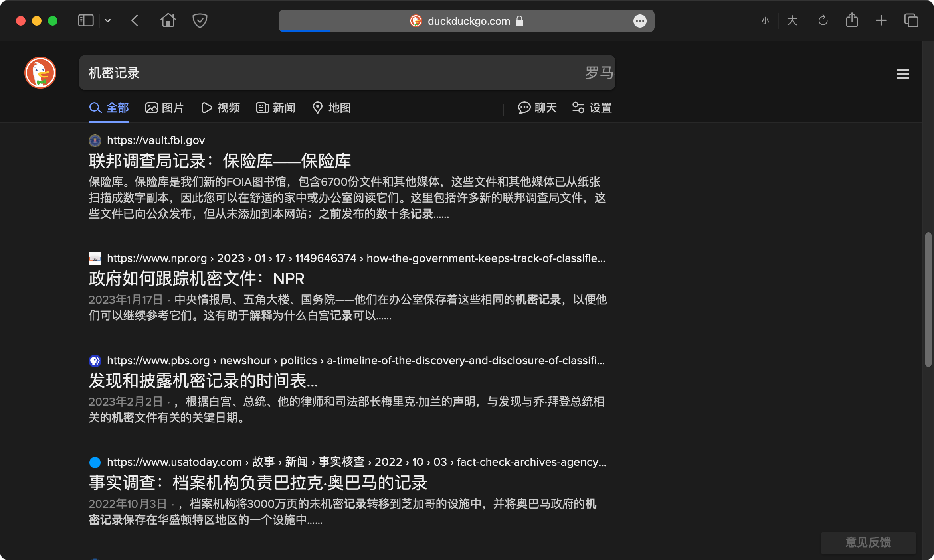Open result 事实调查：档案机构负责巴拉克·奥巴马的记录

(258, 483)
